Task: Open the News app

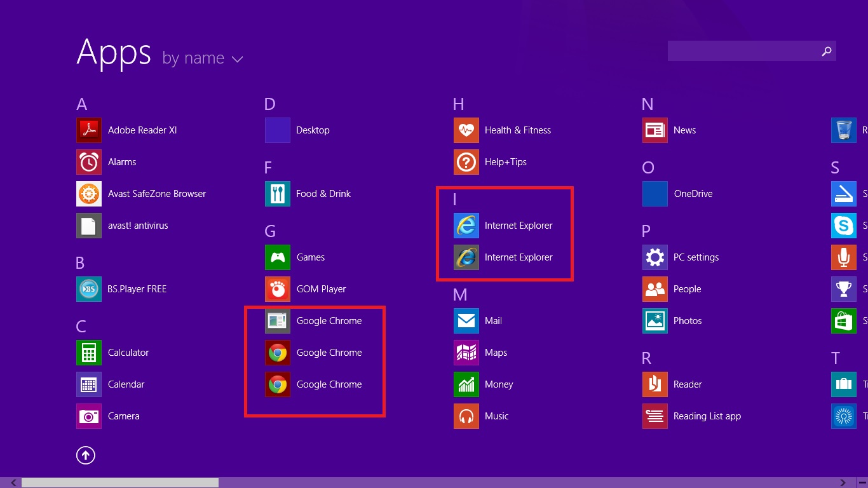Action: pyautogui.click(x=669, y=130)
